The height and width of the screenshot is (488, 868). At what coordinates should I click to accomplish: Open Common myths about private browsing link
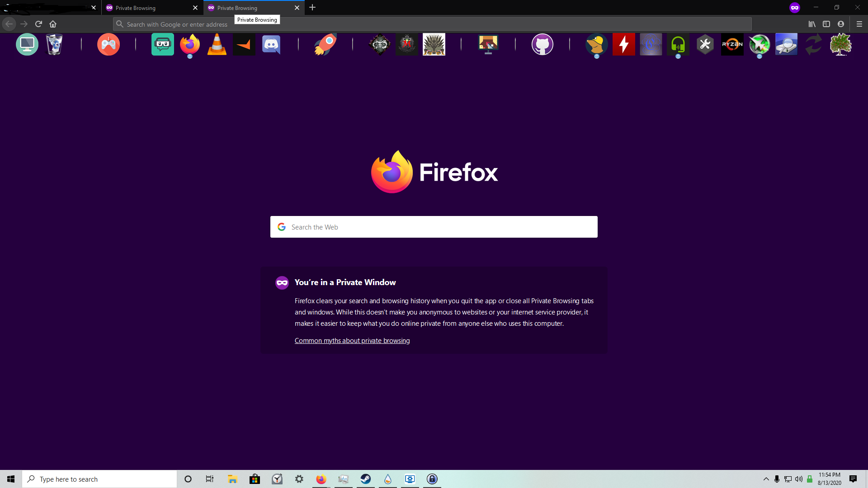point(352,341)
